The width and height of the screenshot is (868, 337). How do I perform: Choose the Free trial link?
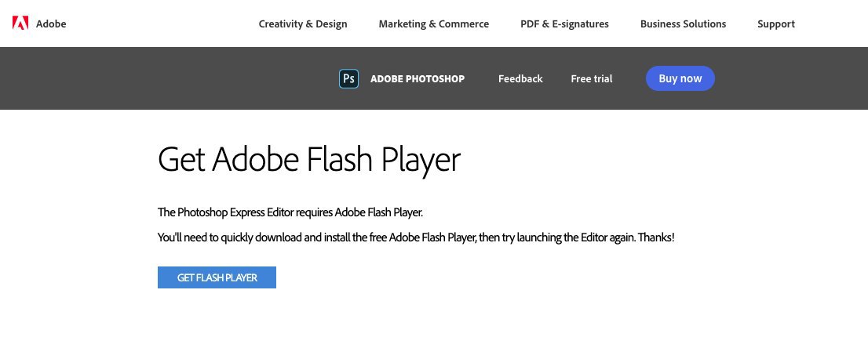coord(591,78)
